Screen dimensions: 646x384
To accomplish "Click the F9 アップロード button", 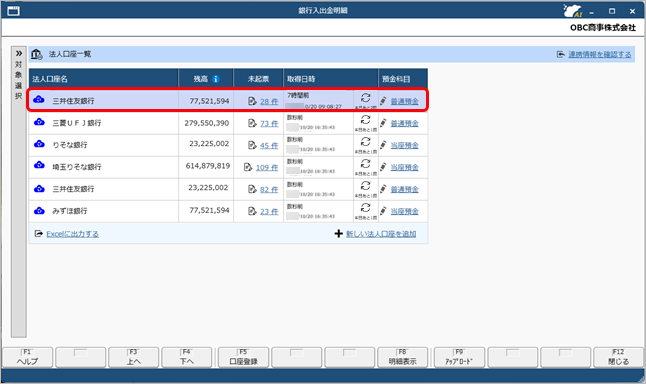I will [459, 357].
